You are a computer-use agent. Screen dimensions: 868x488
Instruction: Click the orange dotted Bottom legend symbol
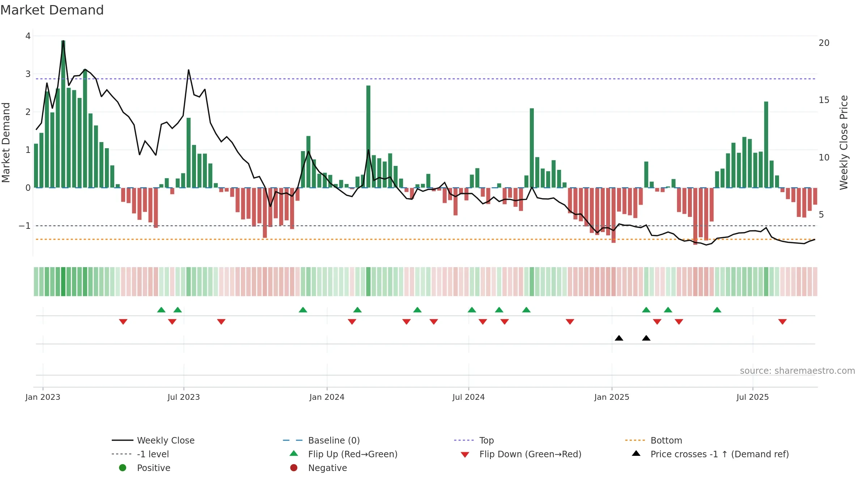tap(635, 440)
